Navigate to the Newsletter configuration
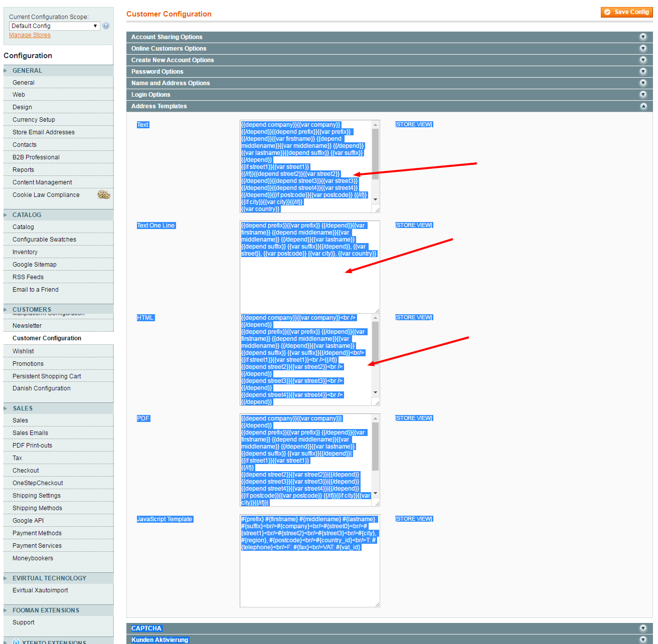Screen dimensions: 658x644 click(27, 325)
